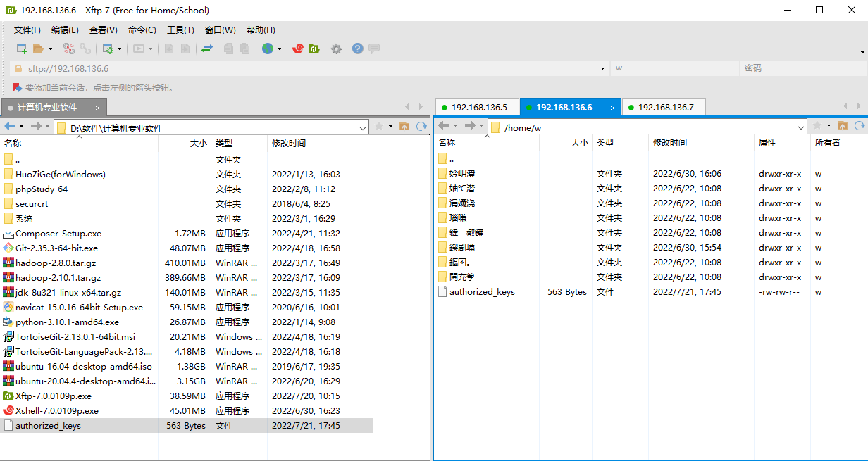868x461 pixels.
Task: Click the username field showing w
Action: (x=675, y=68)
